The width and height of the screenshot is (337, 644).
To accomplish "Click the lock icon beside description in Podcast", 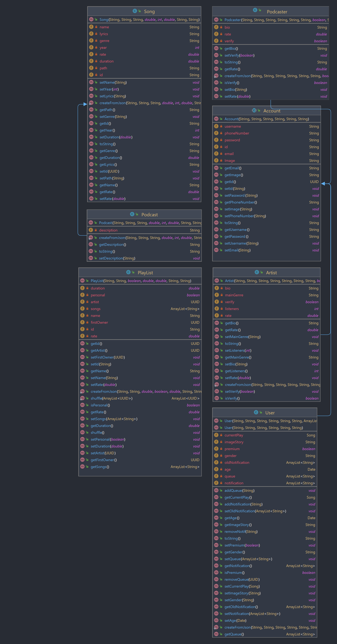I will coord(96,230).
